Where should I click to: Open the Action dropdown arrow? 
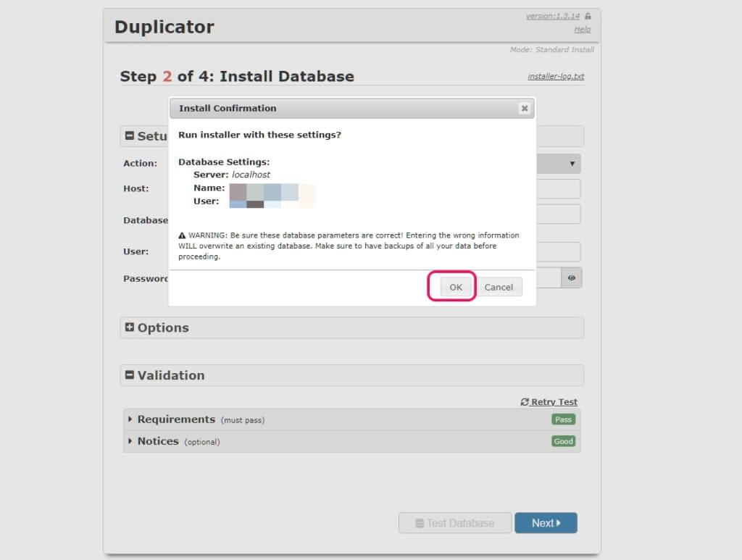click(x=572, y=164)
